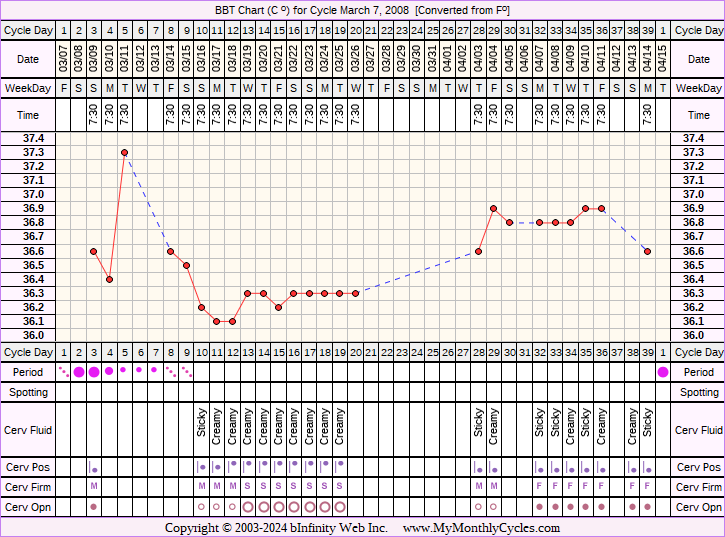Click the cycle day 29 temperature point
725x537 pixels.
coord(494,208)
